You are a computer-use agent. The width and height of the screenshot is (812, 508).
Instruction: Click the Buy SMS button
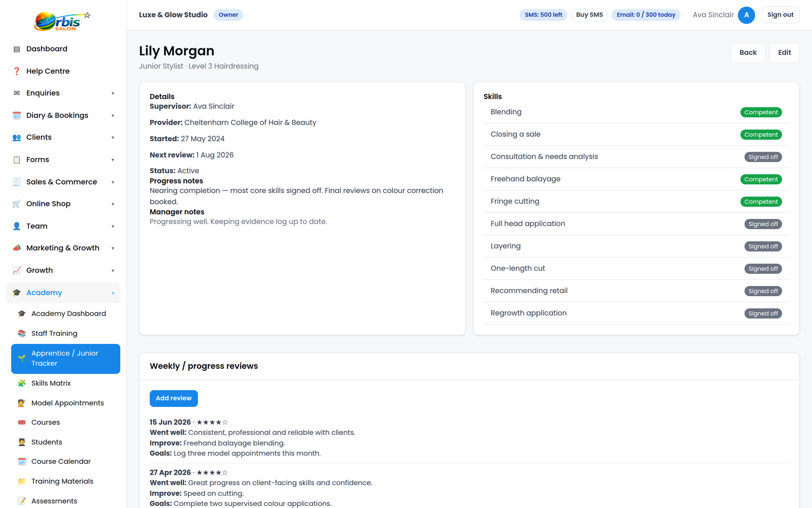(590, 15)
